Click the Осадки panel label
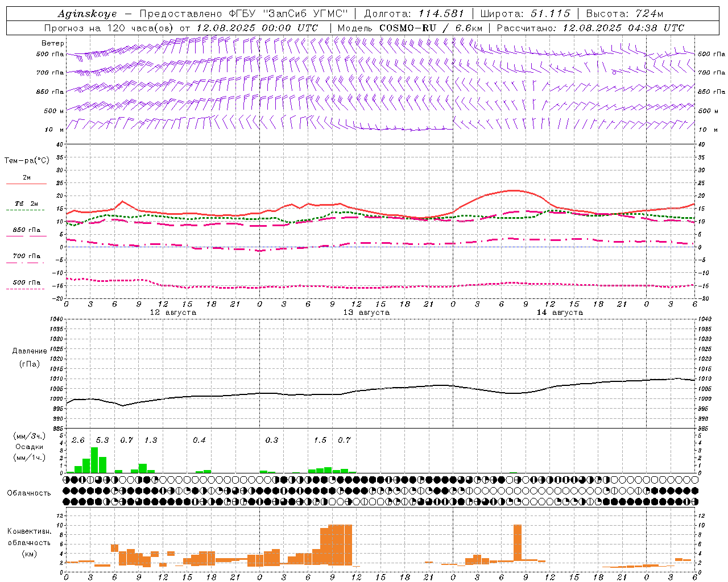The image size is (728, 582). point(29,447)
